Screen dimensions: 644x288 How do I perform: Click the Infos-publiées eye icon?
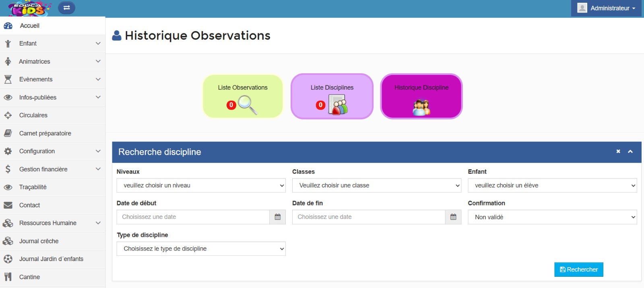point(8,97)
